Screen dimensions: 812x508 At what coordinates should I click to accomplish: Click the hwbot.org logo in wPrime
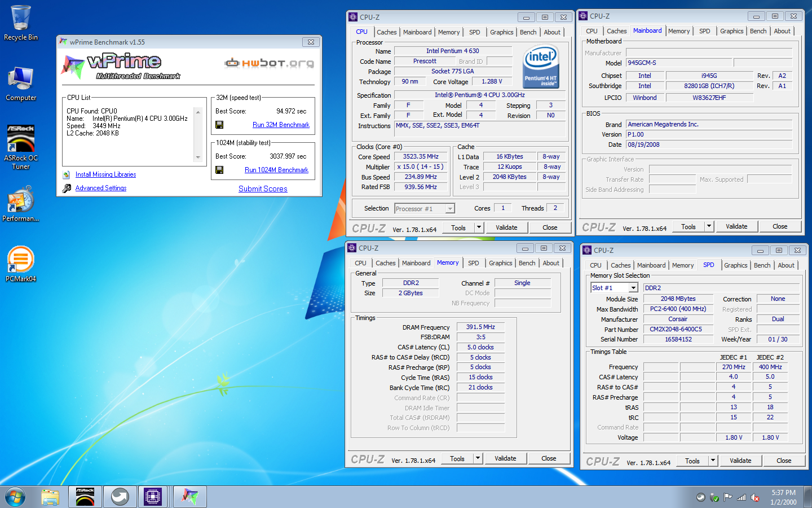(269, 63)
